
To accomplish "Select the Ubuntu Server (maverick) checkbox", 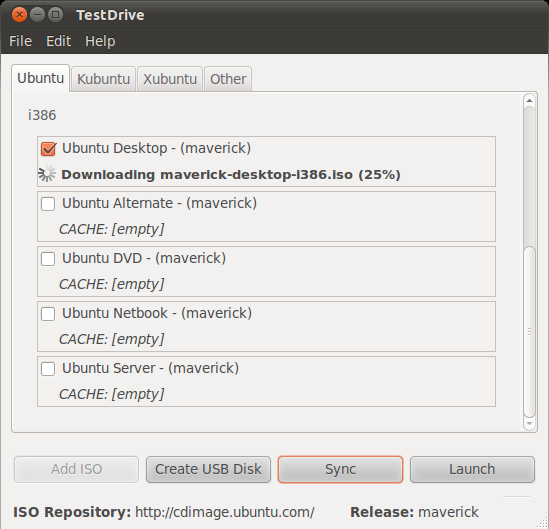I will 48,369.
